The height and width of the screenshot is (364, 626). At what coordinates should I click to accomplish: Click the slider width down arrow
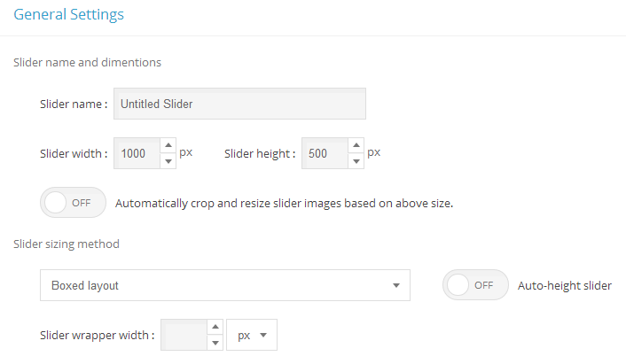(x=168, y=161)
